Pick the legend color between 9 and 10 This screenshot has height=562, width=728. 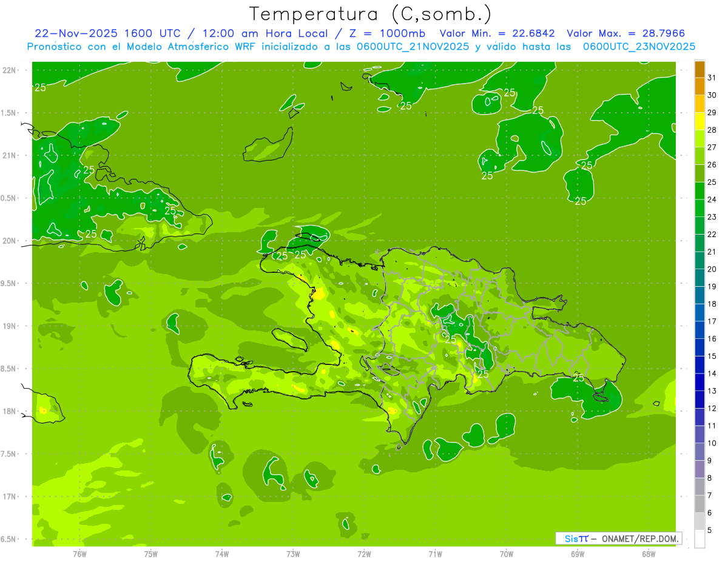pyautogui.click(x=699, y=452)
